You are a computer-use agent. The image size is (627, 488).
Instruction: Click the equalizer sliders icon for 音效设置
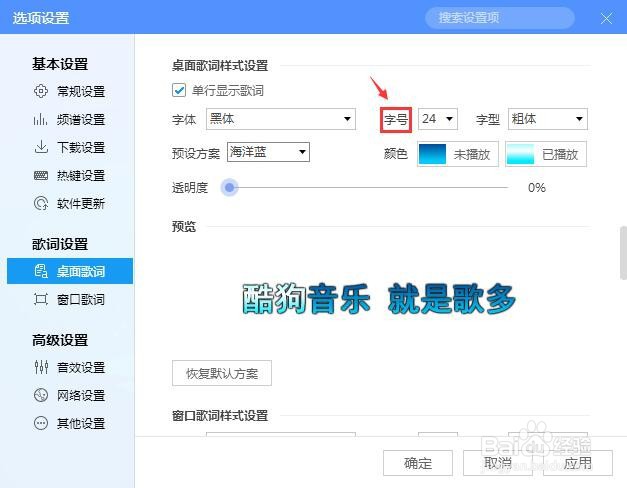click(x=41, y=367)
